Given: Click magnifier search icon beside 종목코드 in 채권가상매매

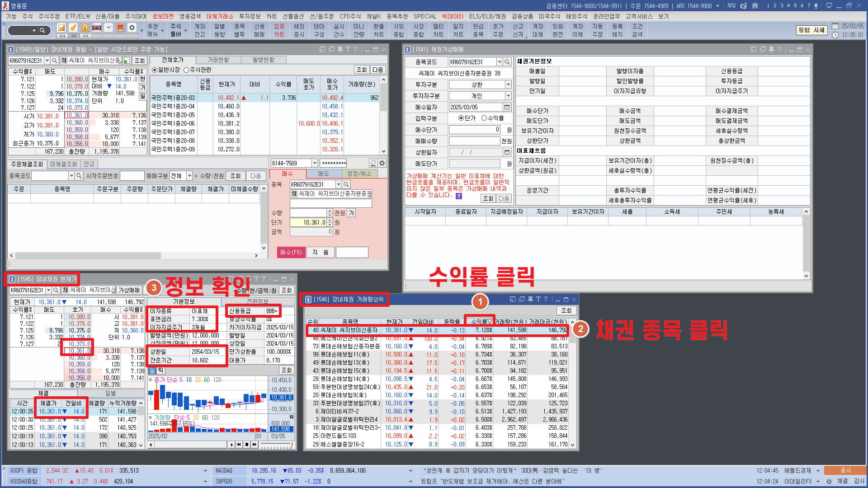Looking at the screenshot, I should coord(507,62).
